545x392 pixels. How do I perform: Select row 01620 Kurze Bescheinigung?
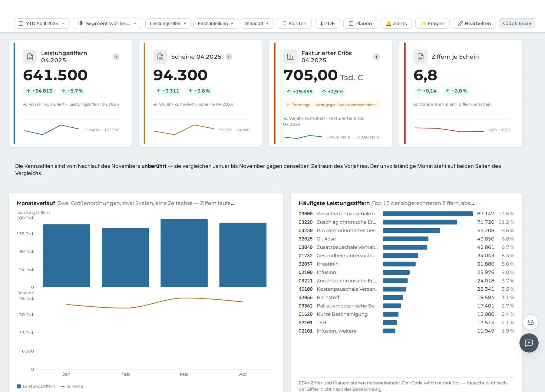(406, 314)
